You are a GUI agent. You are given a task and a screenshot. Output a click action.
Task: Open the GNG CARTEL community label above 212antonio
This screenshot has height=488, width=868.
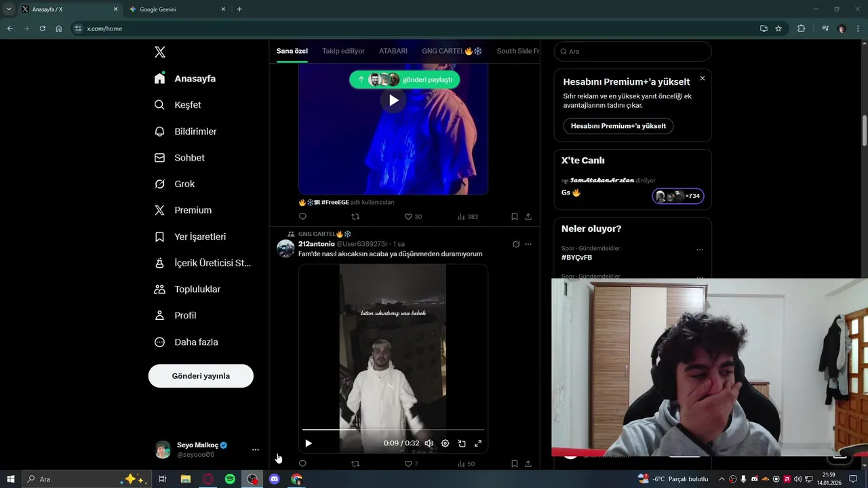tap(325, 234)
